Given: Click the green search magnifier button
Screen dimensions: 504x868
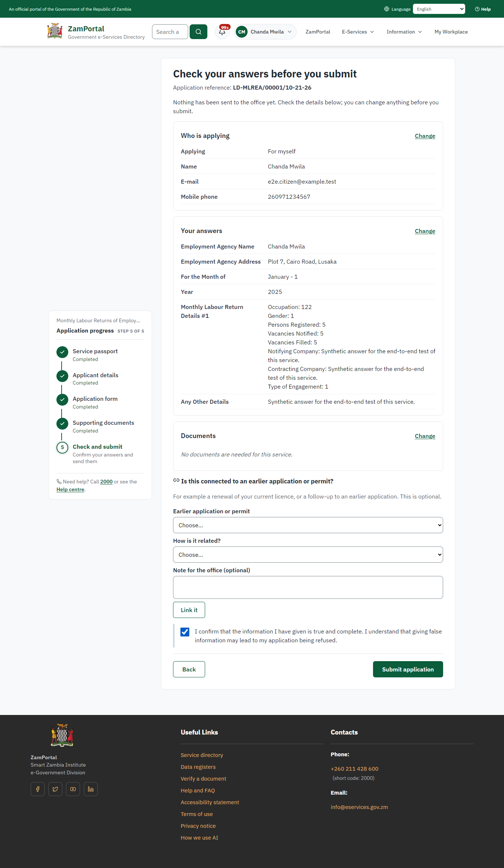Looking at the screenshot, I should (199, 32).
